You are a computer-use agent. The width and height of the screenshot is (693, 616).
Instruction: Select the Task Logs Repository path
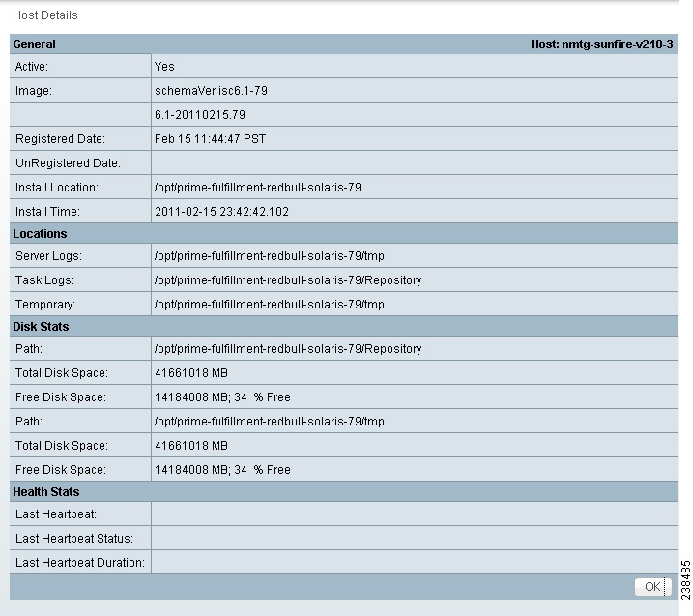pyautogui.click(x=288, y=279)
